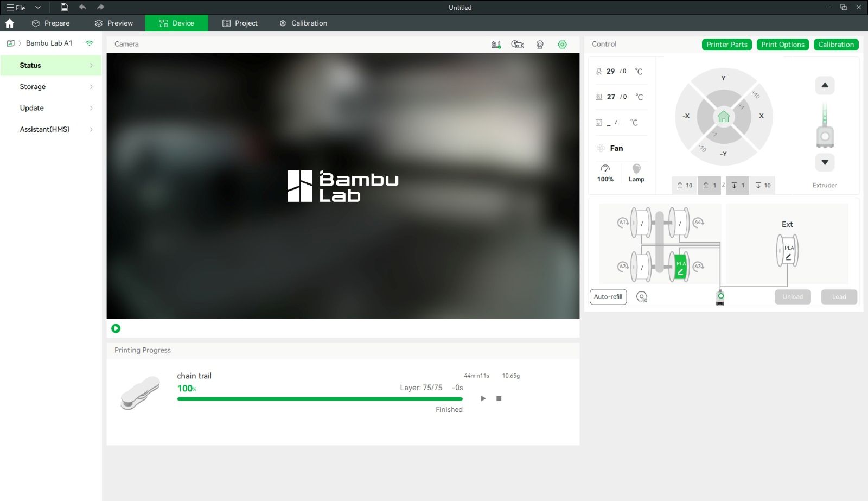Screen dimensions: 868x501
Task: Click the bed target temperature field
Action: coord(624,97)
